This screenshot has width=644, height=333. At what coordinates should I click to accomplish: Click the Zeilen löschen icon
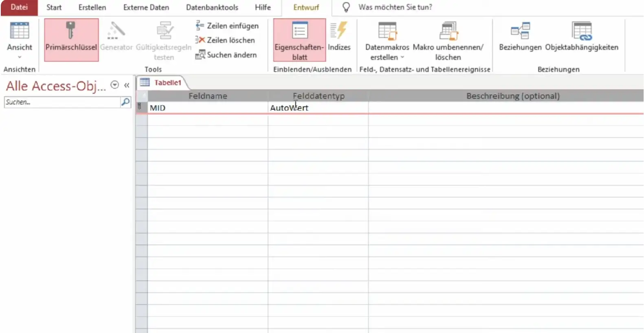200,40
